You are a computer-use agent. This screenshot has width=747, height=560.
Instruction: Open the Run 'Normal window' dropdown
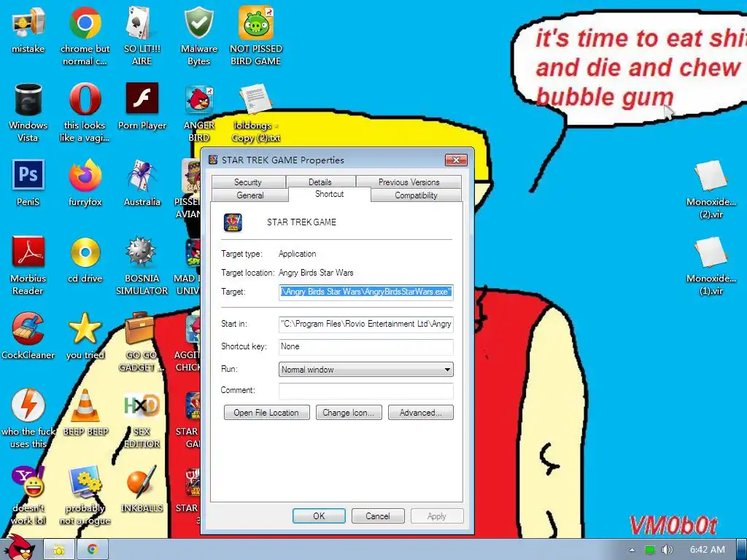tap(365, 370)
